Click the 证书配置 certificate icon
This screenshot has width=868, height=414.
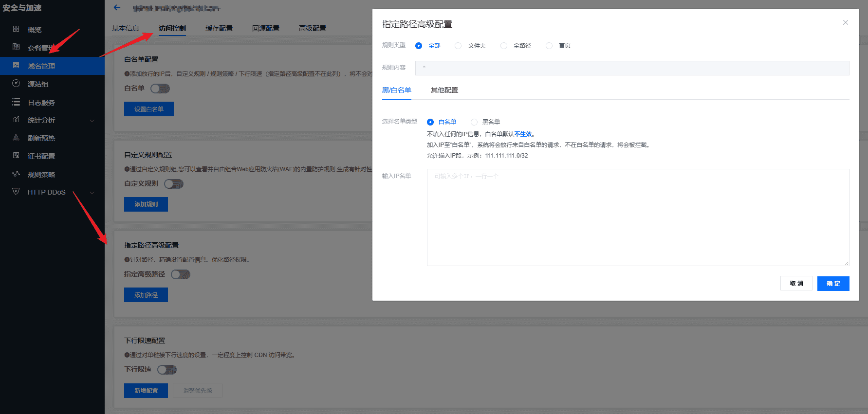[16, 156]
